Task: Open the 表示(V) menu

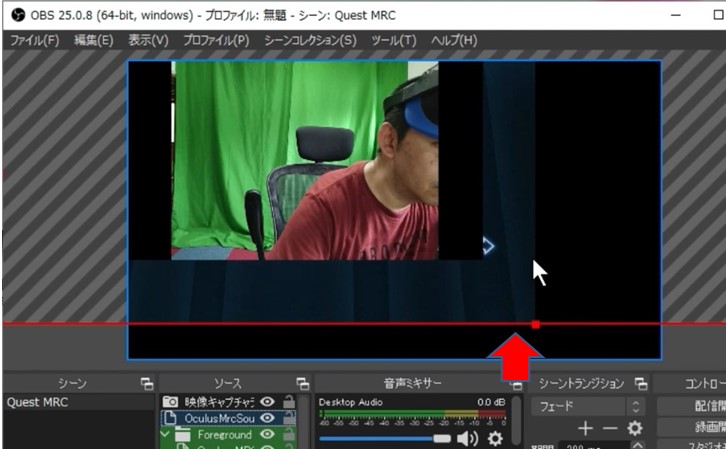Action: tap(148, 40)
